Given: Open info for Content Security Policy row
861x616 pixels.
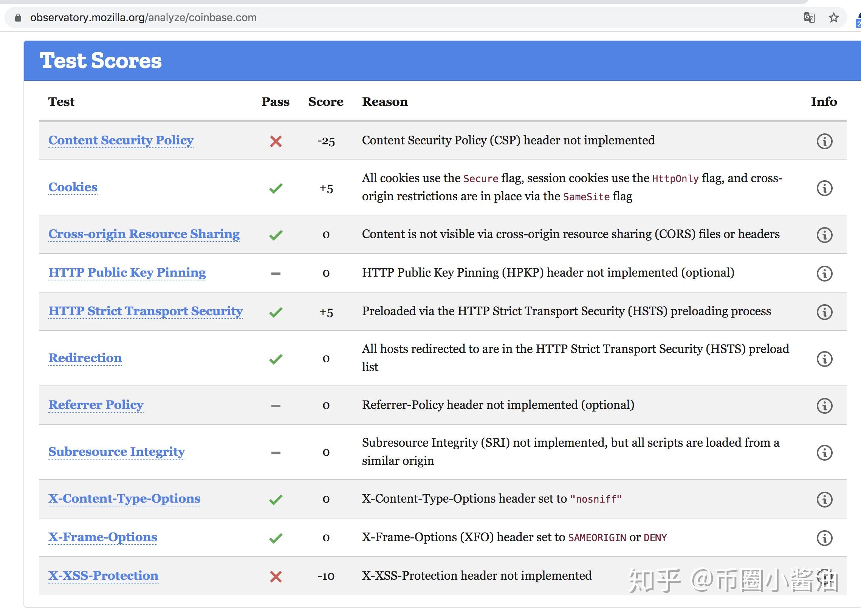Looking at the screenshot, I should pos(824,141).
